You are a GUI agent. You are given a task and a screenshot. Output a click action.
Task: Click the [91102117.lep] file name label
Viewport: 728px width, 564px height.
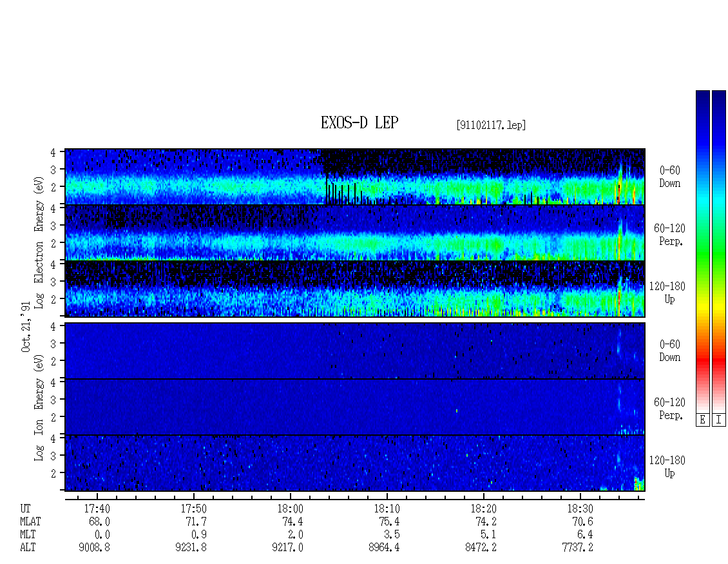coord(491,125)
